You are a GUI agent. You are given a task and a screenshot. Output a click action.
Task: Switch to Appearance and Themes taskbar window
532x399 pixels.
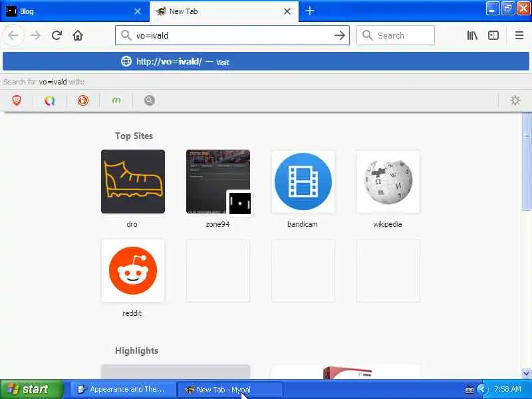pos(123,389)
